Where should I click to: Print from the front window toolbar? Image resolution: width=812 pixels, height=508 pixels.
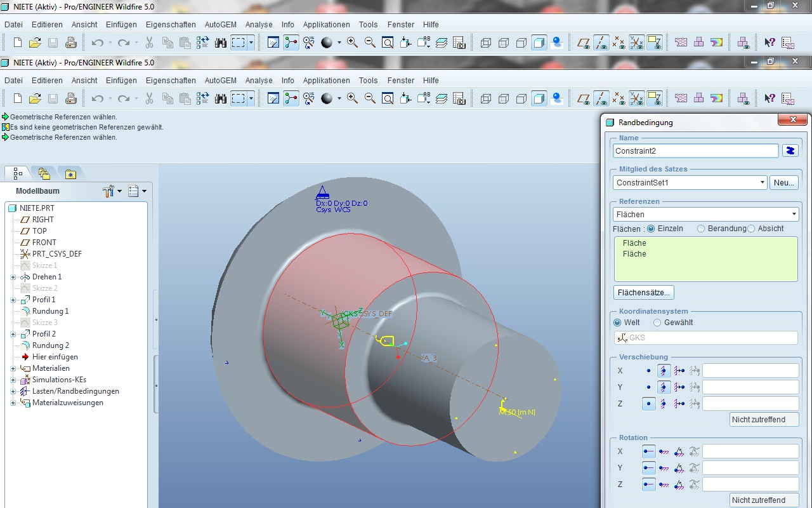(x=71, y=98)
